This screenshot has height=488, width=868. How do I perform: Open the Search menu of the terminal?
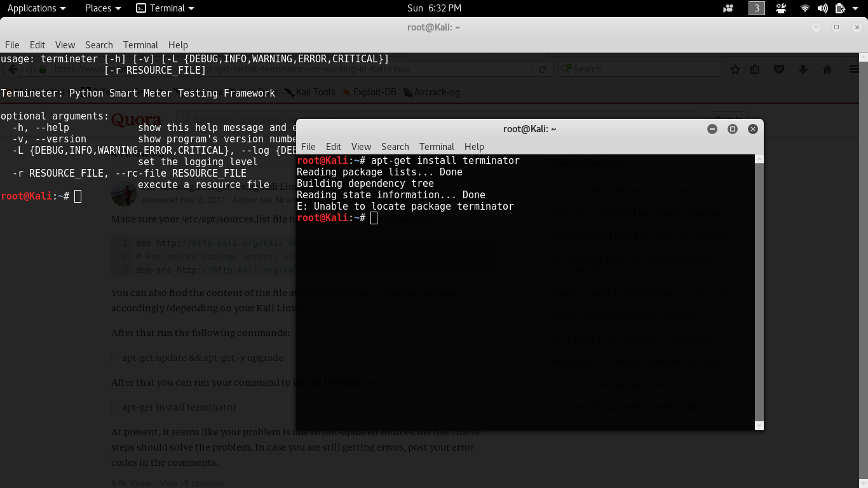click(x=395, y=147)
